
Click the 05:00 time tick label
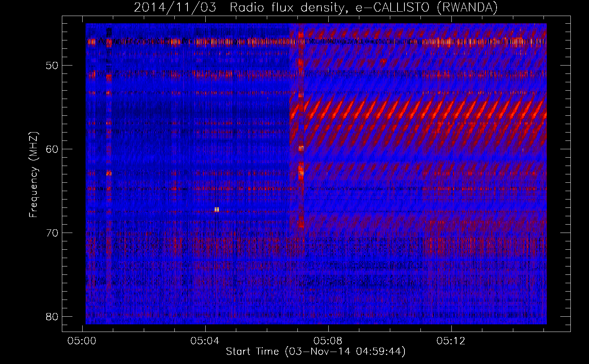pyautogui.click(x=82, y=341)
